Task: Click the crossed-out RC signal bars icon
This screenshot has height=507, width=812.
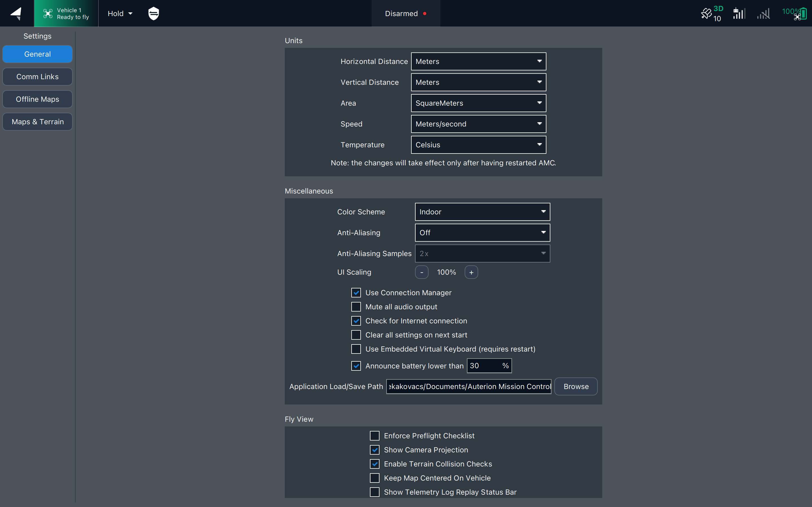Action: click(x=763, y=14)
